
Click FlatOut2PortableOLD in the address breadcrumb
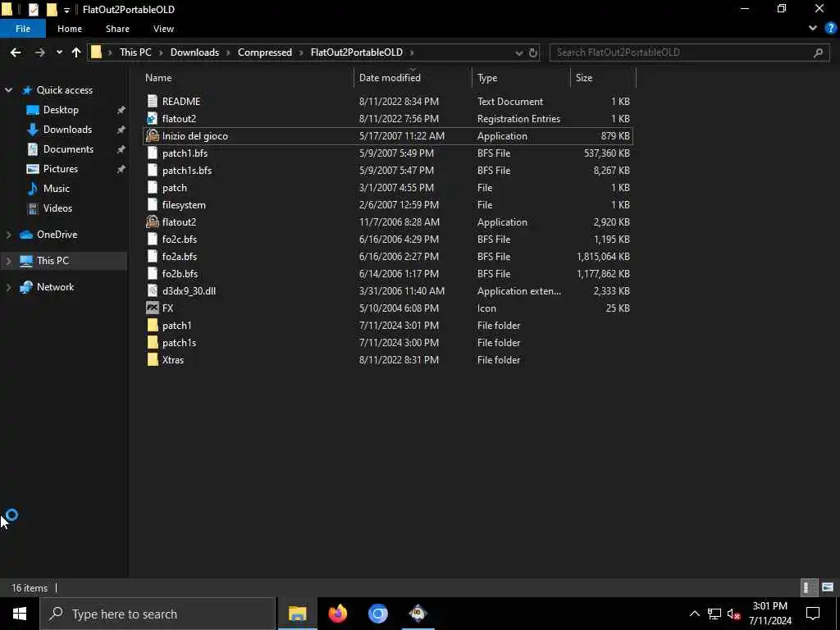click(356, 52)
